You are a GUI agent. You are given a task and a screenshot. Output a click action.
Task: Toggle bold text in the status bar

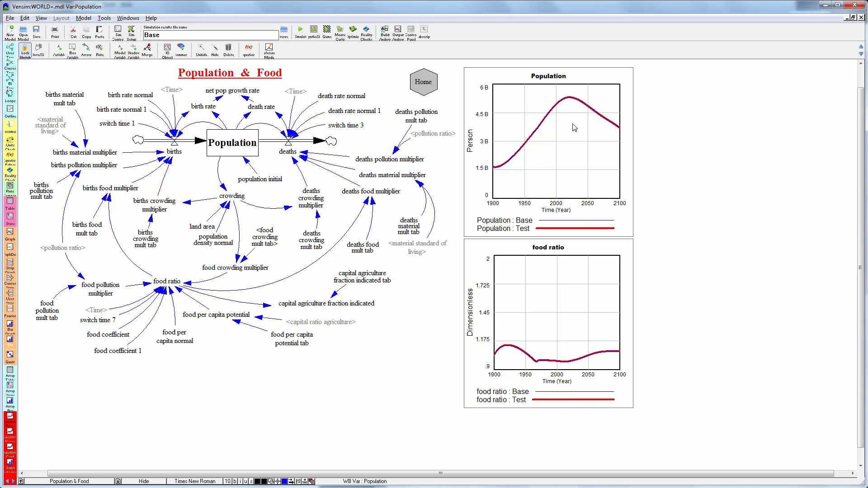click(234, 481)
